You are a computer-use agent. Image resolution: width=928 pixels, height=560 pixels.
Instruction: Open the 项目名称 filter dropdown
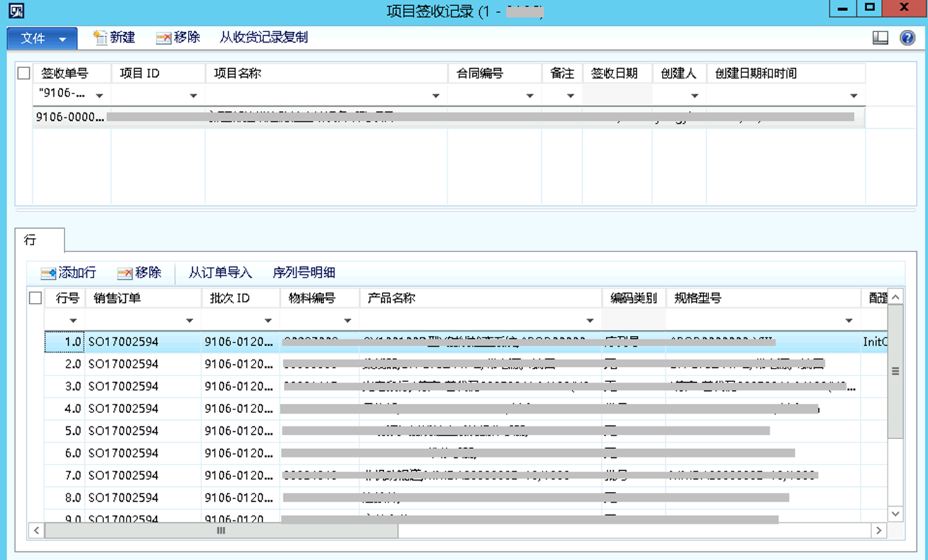(x=436, y=96)
